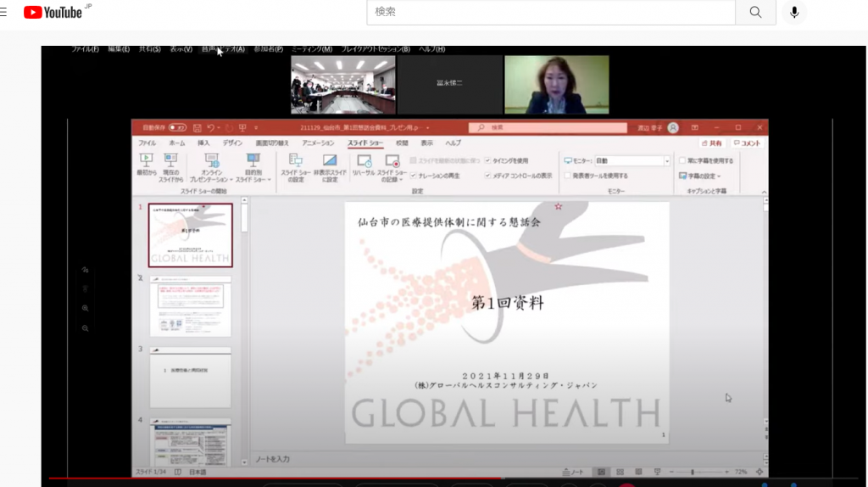Image resolution: width=868 pixels, height=487 pixels.
Task: Toggle AutoSave (自動保存) switch
Action: pyautogui.click(x=177, y=128)
